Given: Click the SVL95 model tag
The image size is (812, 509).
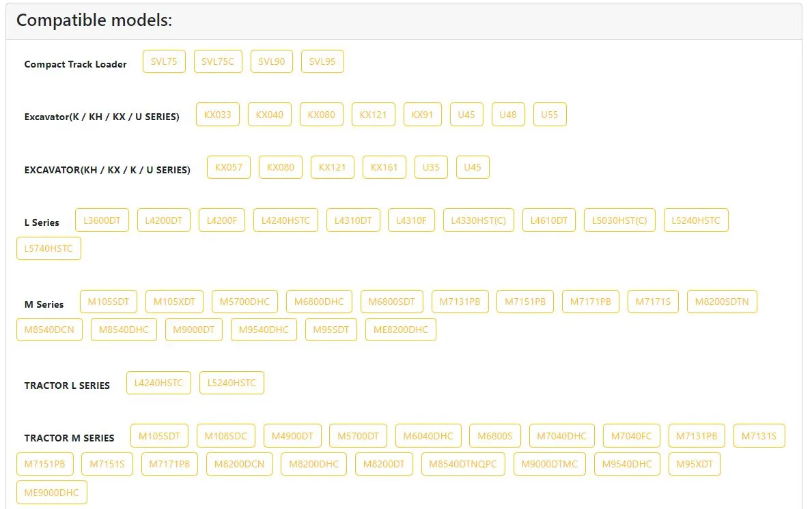Looking at the screenshot, I should coord(322,61).
